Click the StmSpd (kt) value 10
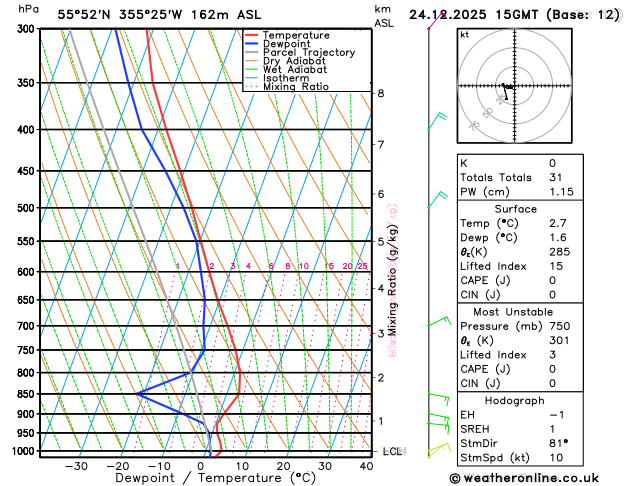This screenshot has height=486, width=629. 556,458
